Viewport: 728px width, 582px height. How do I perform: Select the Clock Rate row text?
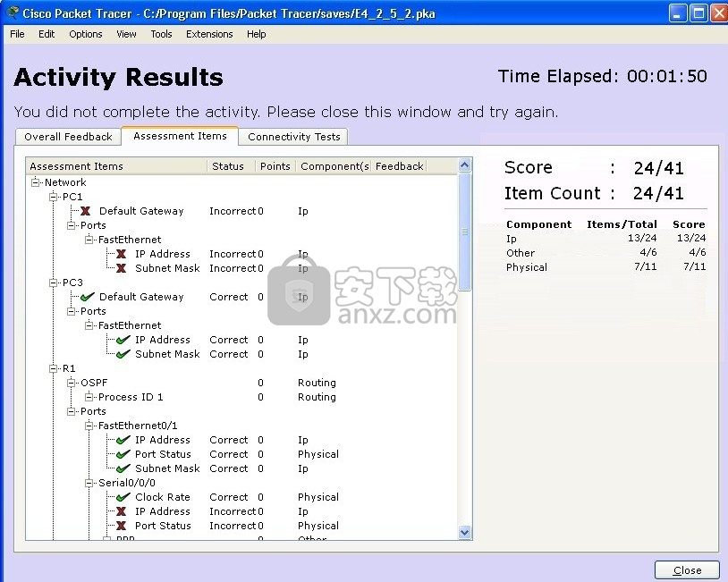coord(163,497)
